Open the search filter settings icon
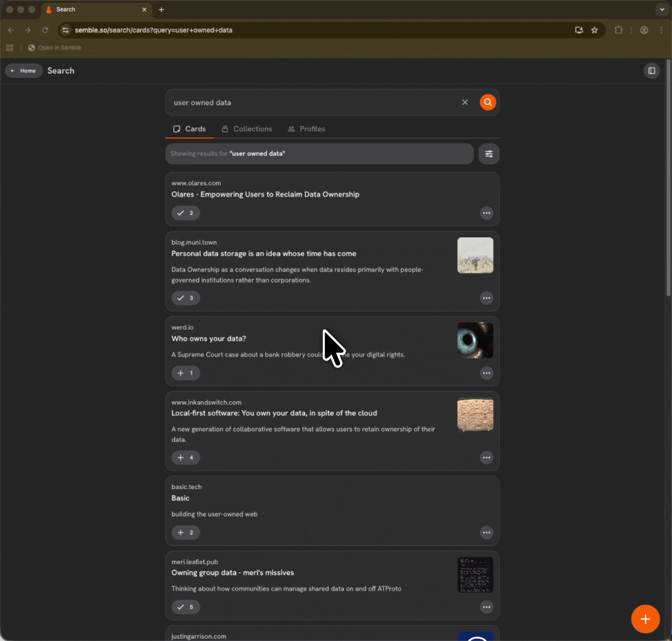 [x=489, y=154]
